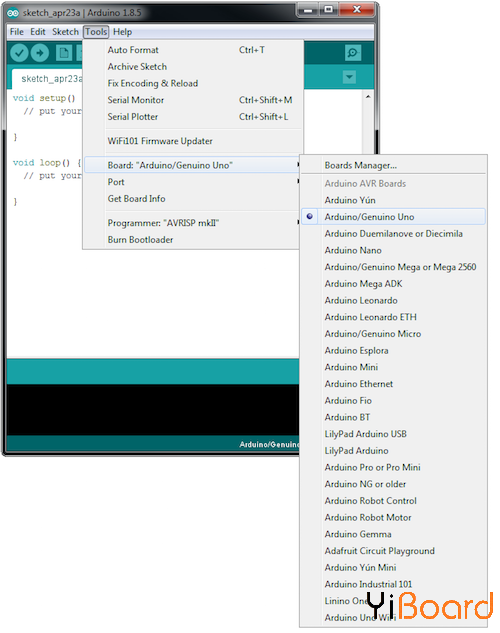This screenshot has height=633, width=500.
Task: Select Arduino Fio board
Action: click(393, 400)
